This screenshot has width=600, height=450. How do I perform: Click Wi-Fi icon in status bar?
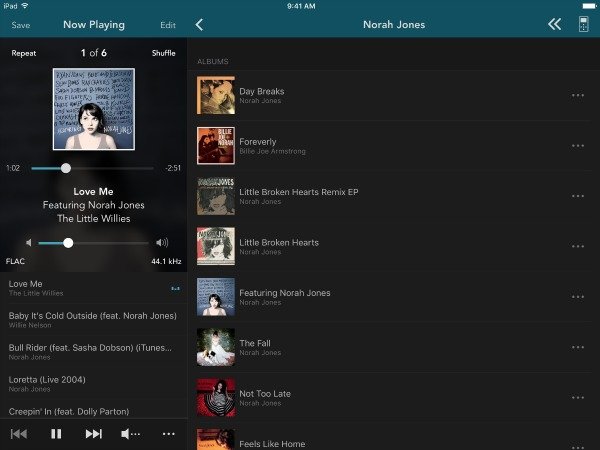click(x=25, y=6)
